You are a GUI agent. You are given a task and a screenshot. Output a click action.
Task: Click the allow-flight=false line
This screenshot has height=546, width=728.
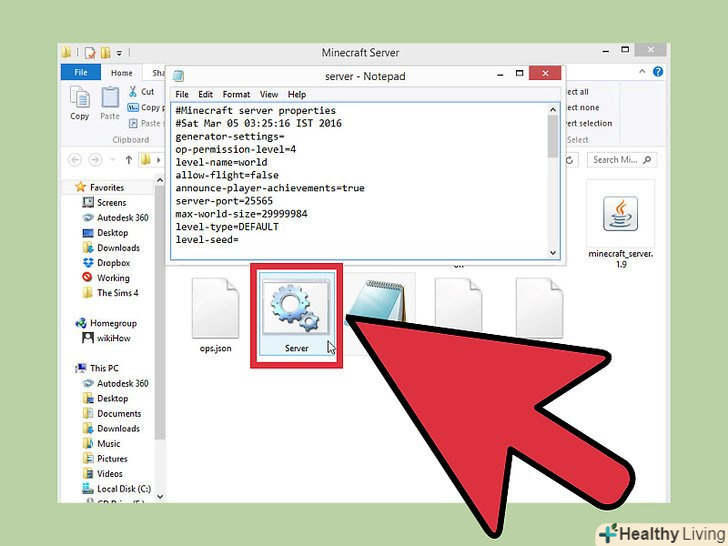227,175
